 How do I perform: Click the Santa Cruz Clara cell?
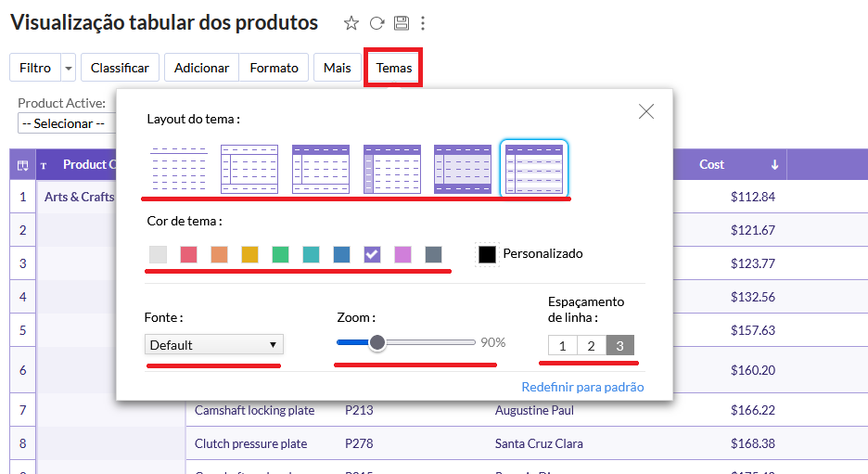point(539,443)
